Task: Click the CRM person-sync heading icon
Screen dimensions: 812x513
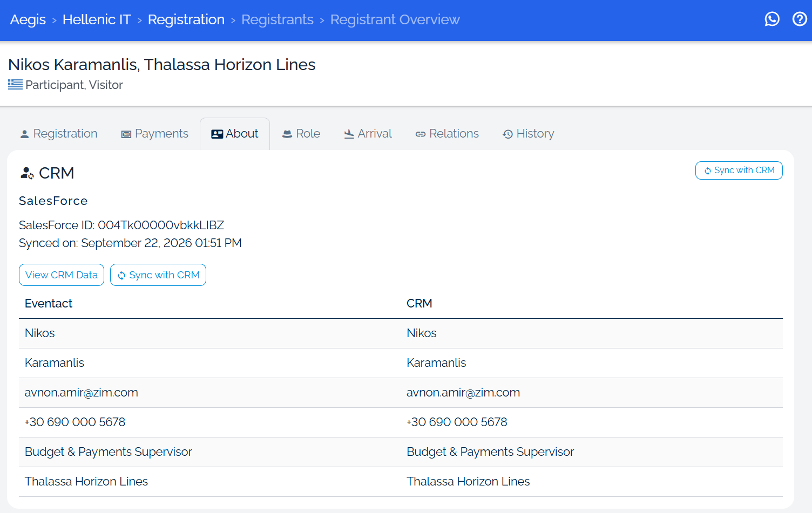Action: click(x=27, y=173)
